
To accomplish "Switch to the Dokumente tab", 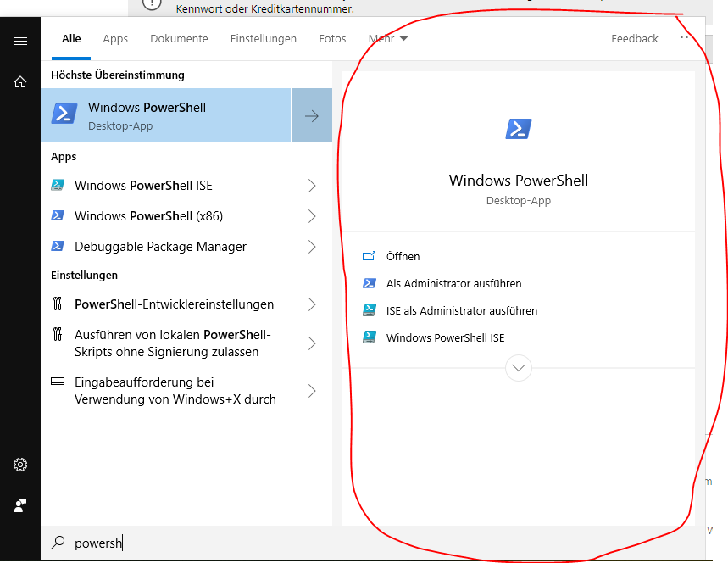I will pyautogui.click(x=179, y=38).
